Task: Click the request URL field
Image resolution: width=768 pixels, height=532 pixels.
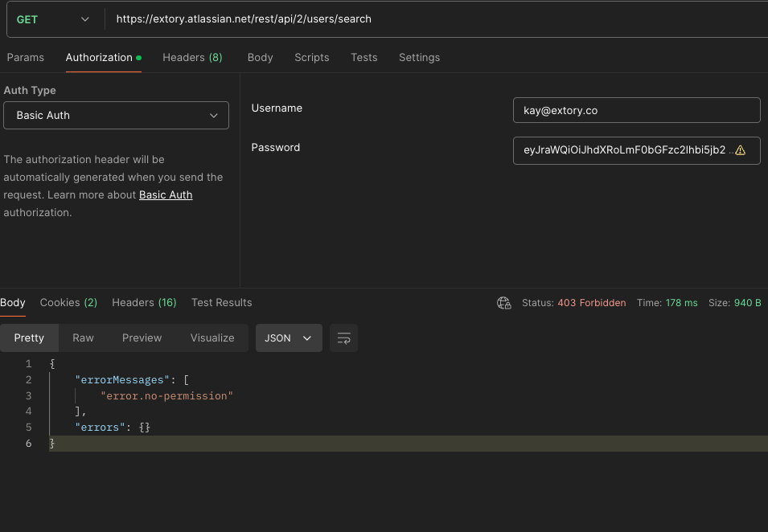Action: (434, 19)
